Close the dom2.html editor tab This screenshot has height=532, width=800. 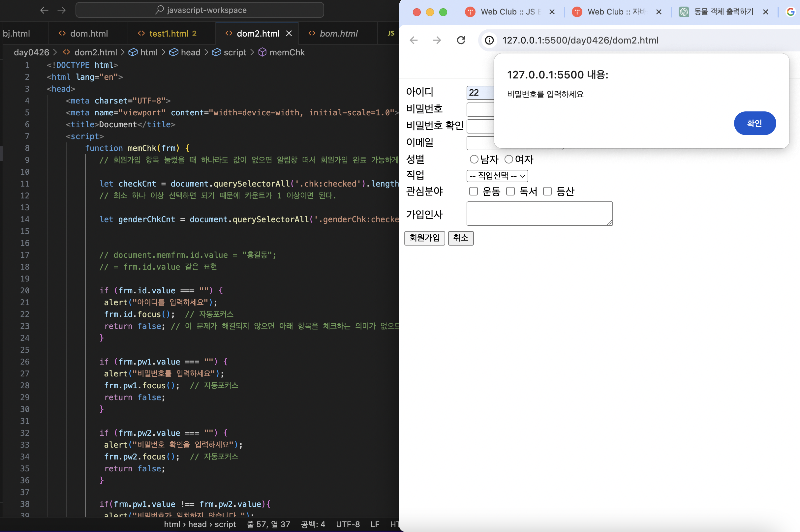(289, 34)
